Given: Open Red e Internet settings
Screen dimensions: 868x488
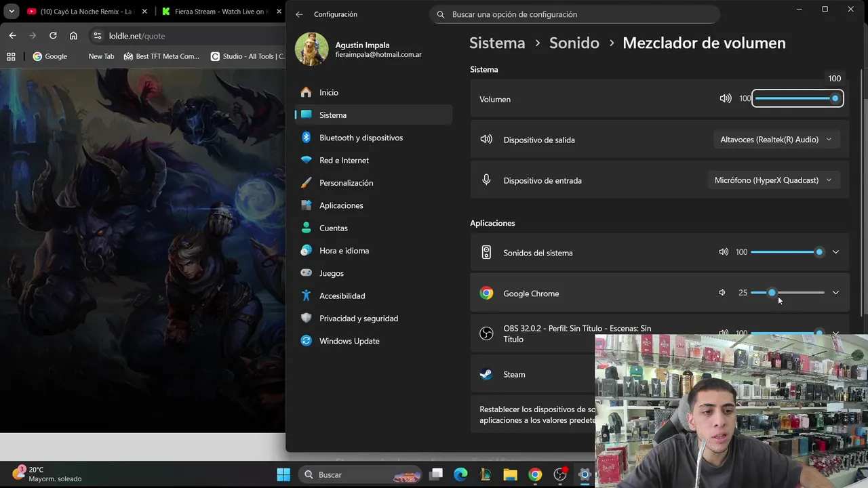Looking at the screenshot, I should 374,160.
